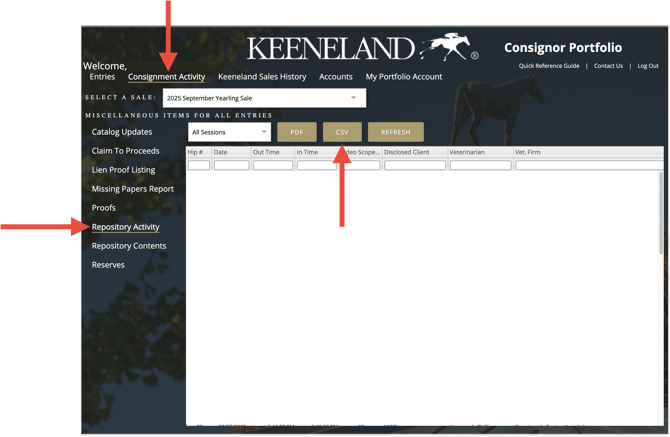Click the table's vertical scrollbar
Screen dimensions: 670x437
[661, 213]
